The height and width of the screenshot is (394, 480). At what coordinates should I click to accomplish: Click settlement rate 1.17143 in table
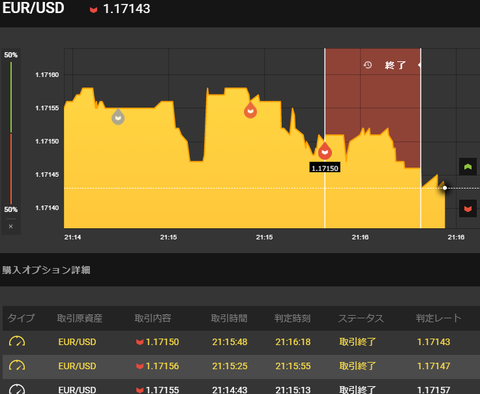[x=433, y=342]
